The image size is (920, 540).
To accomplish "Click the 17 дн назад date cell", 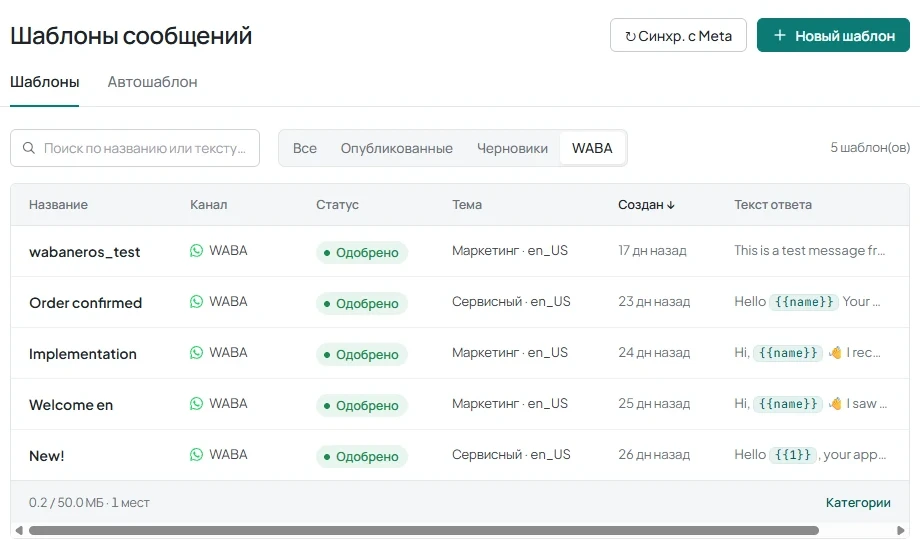I will tap(652, 251).
